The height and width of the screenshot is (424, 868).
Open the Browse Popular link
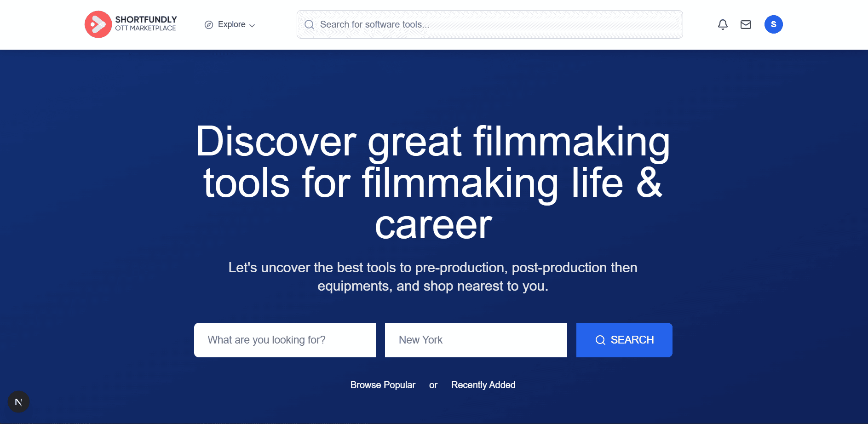(383, 385)
